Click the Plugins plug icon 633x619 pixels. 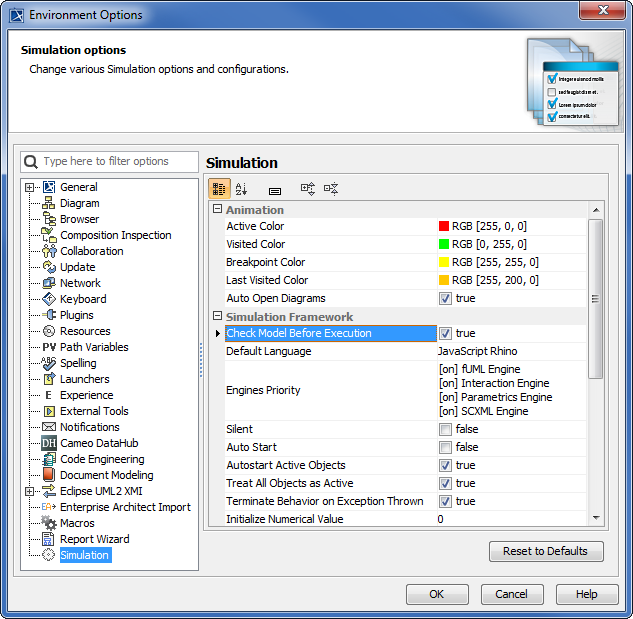49,315
